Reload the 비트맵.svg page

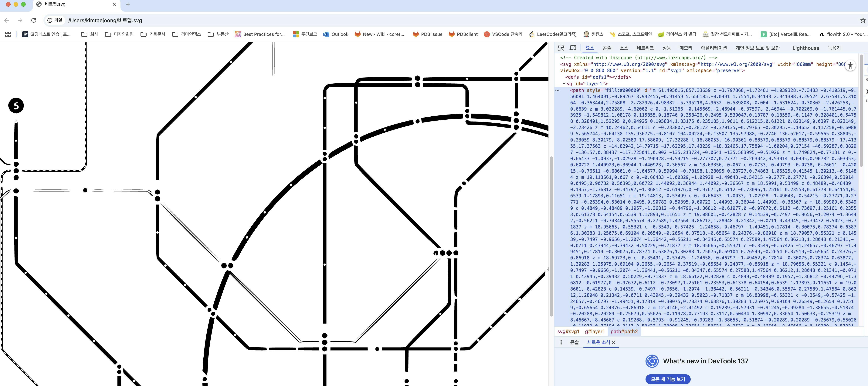pyautogui.click(x=33, y=21)
